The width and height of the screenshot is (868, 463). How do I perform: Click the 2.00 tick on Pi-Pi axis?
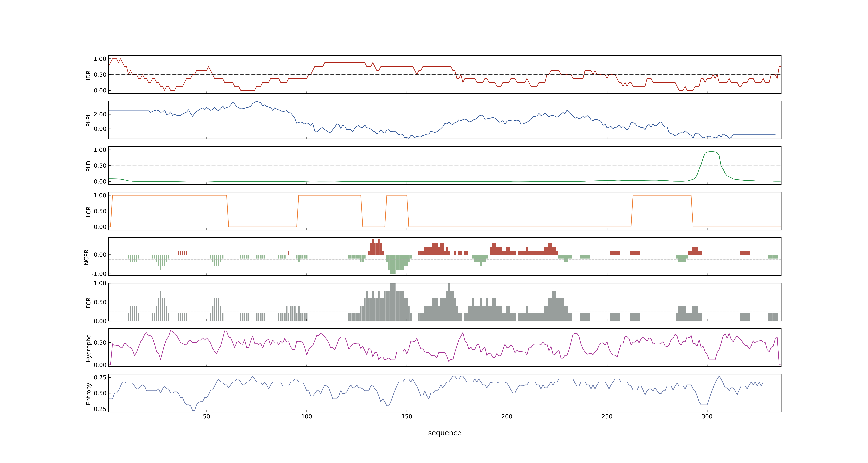click(x=100, y=114)
